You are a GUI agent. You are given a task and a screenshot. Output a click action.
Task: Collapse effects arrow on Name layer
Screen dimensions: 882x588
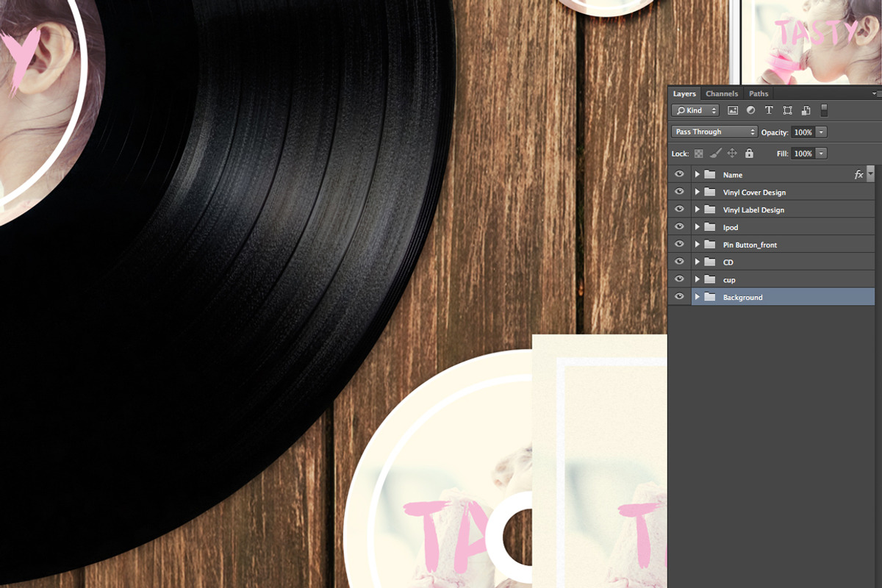coord(871,174)
